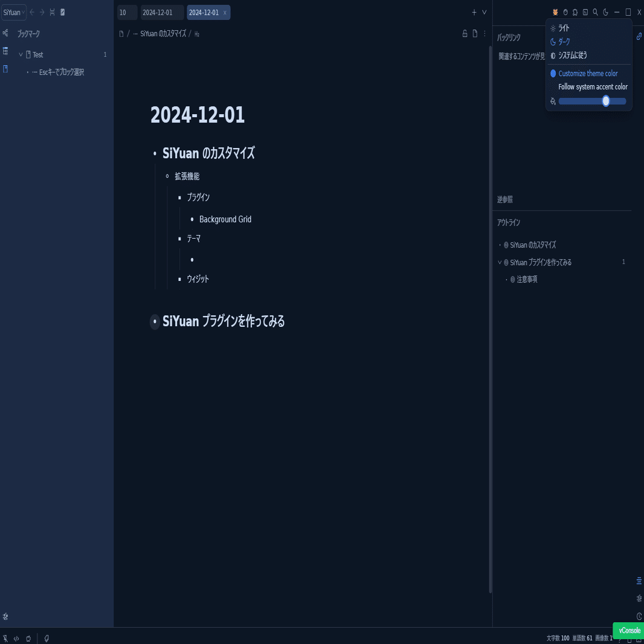
Task: Collapse the Test bookmark group
Action: (21, 54)
